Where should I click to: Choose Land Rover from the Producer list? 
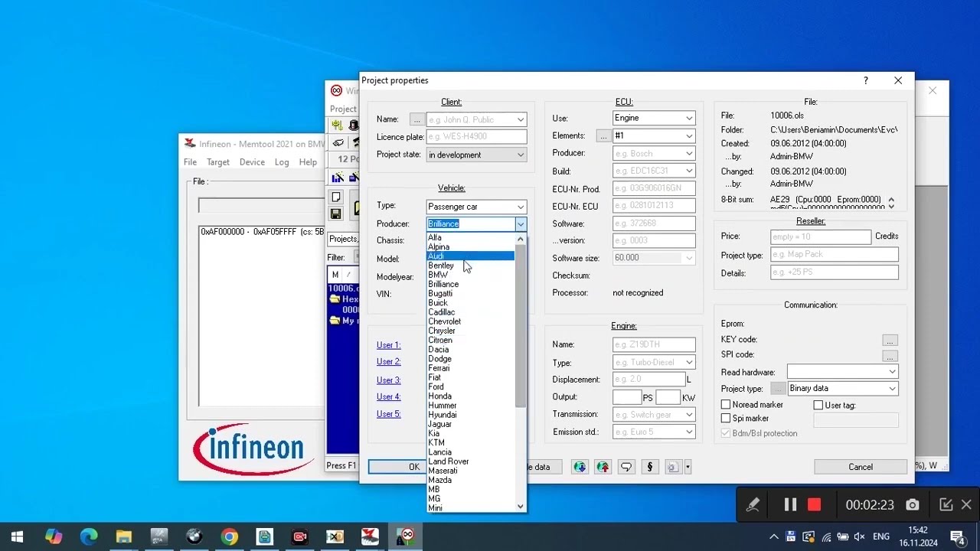pyautogui.click(x=471, y=461)
